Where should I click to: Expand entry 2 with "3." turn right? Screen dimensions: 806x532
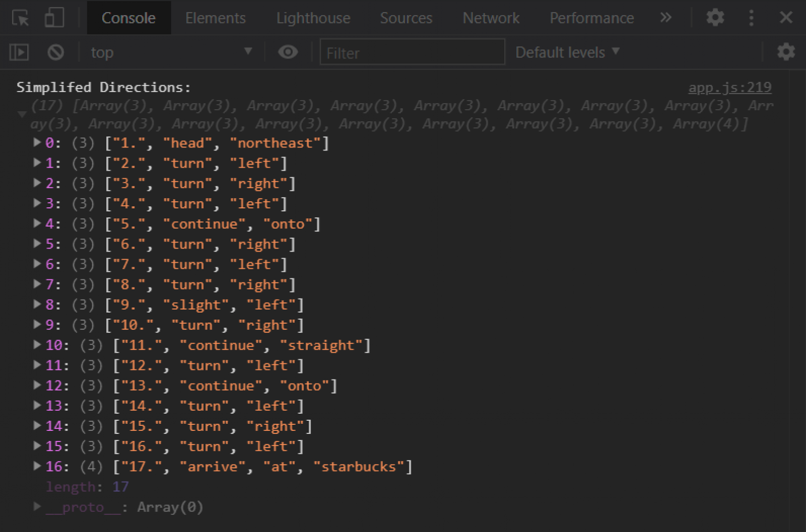pos(37,183)
